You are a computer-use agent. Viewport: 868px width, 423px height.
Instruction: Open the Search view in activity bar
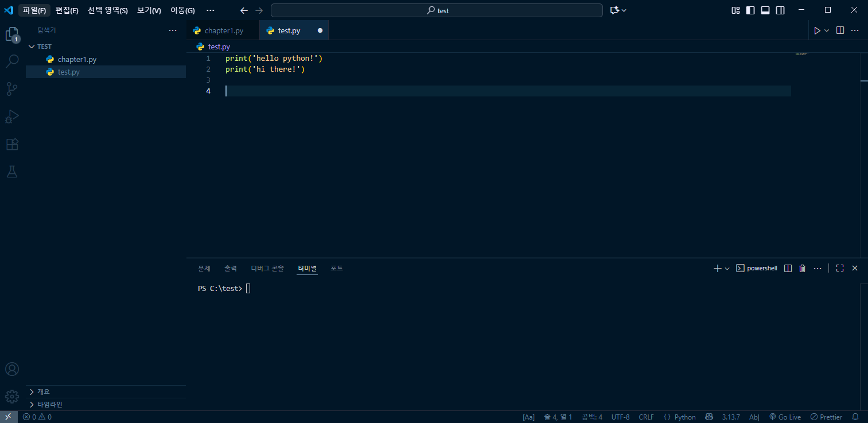coord(12,61)
